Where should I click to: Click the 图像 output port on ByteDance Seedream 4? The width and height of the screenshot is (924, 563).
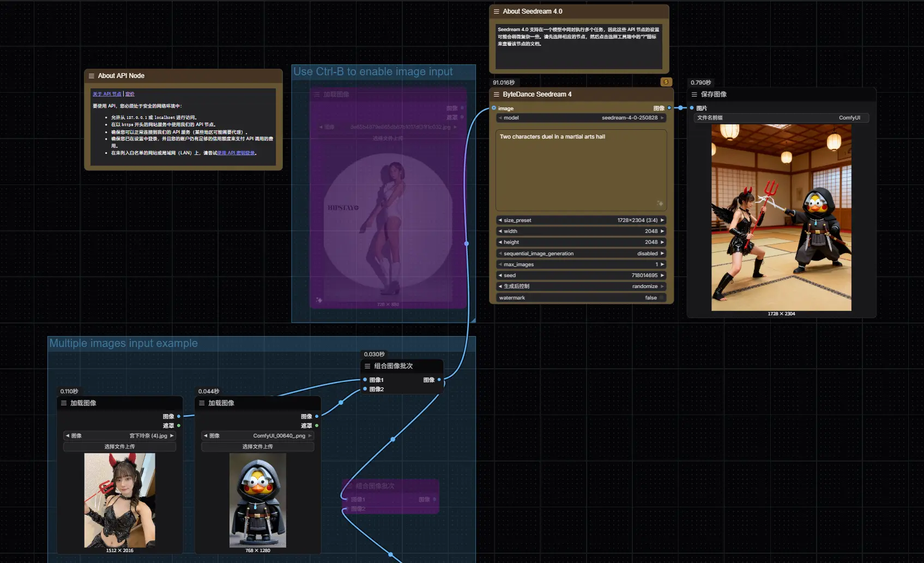(669, 108)
